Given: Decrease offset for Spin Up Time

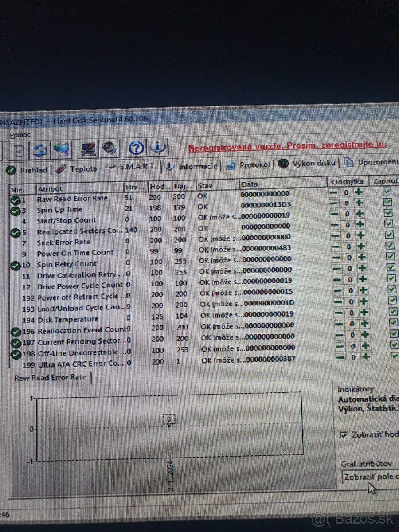Looking at the screenshot, I should (x=333, y=203).
